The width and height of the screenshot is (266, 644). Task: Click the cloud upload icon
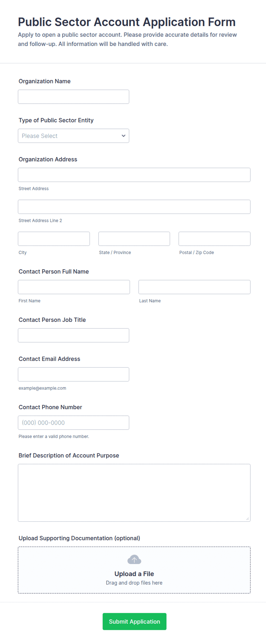coord(134,559)
